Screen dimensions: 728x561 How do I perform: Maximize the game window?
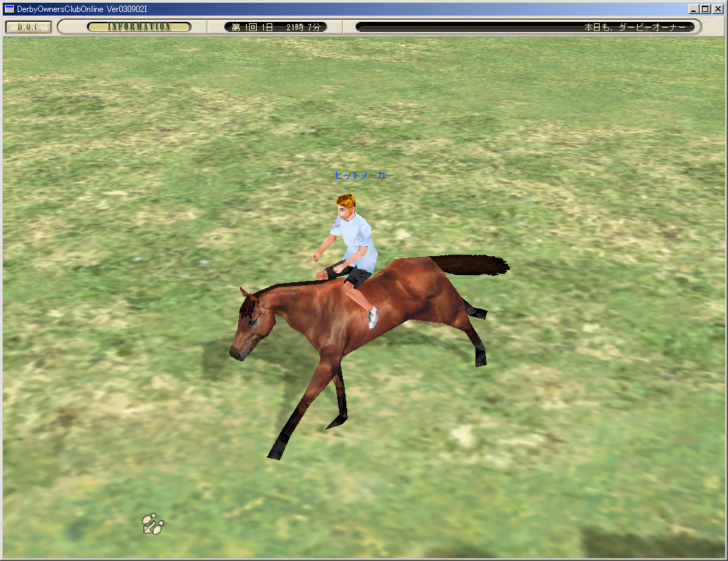(705, 9)
